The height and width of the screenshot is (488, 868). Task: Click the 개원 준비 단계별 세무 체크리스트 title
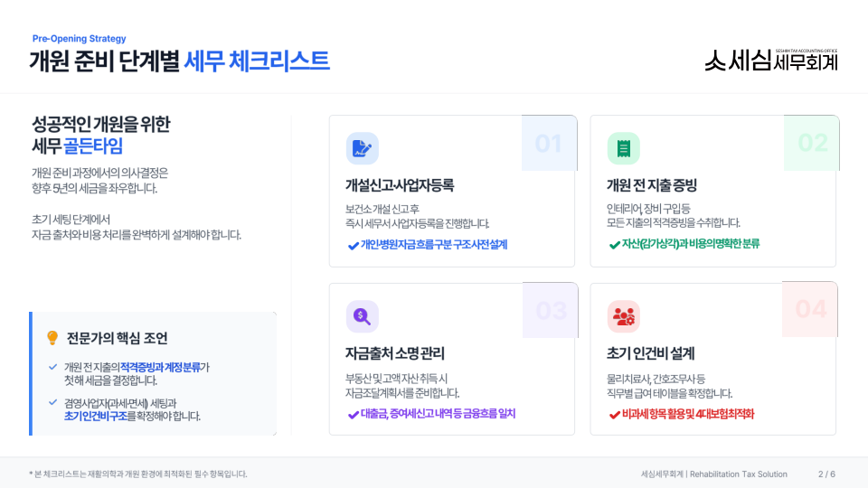coord(179,61)
